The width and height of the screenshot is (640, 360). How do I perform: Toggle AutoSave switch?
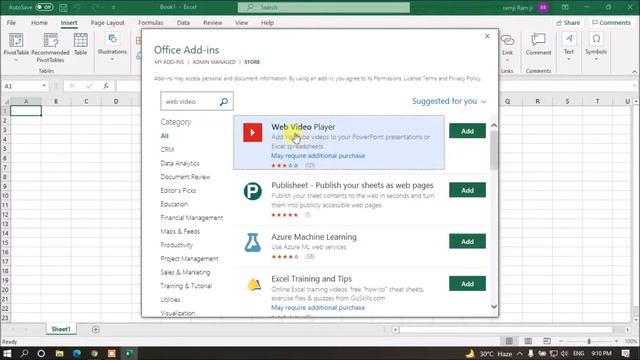[44, 7]
